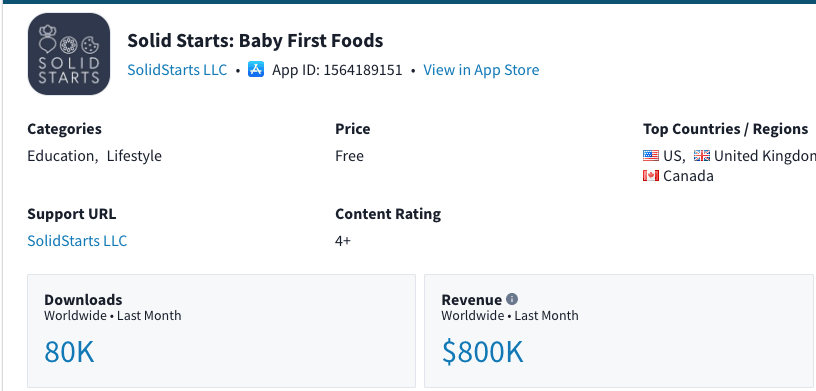This screenshot has width=816, height=391.
Task: Click the Top Countries / Regions heading
Action: (725, 129)
